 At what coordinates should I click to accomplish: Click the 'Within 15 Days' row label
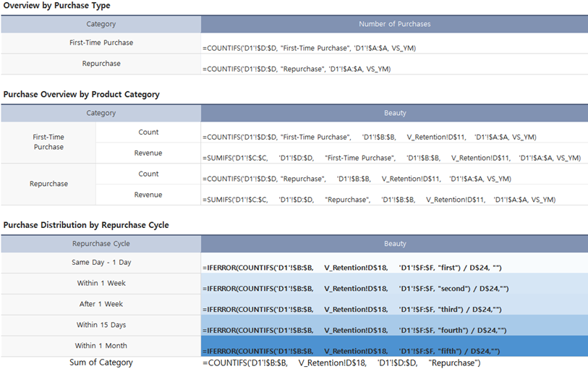(x=101, y=325)
